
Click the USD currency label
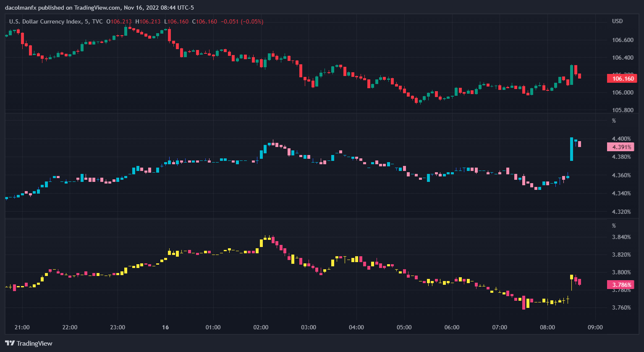(618, 21)
